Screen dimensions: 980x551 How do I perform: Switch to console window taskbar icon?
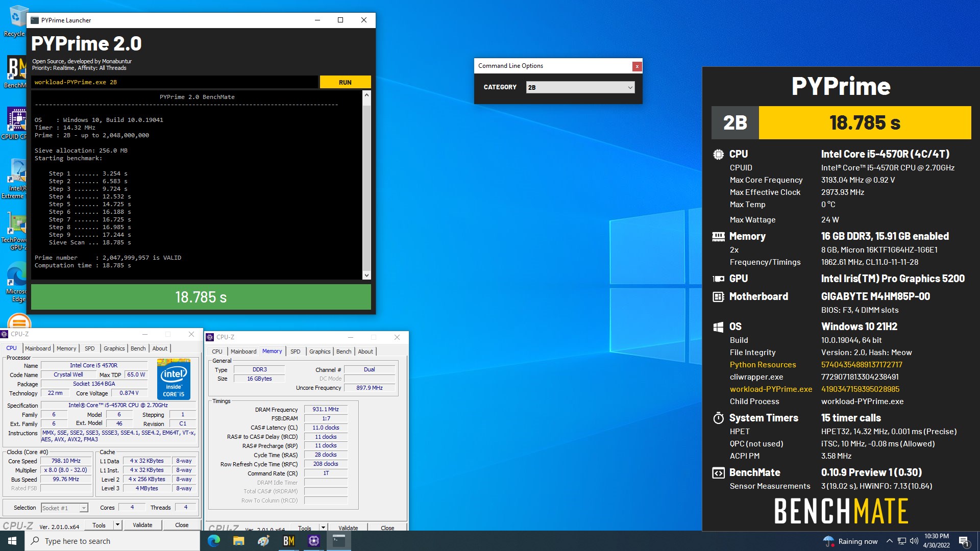(x=338, y=541)
